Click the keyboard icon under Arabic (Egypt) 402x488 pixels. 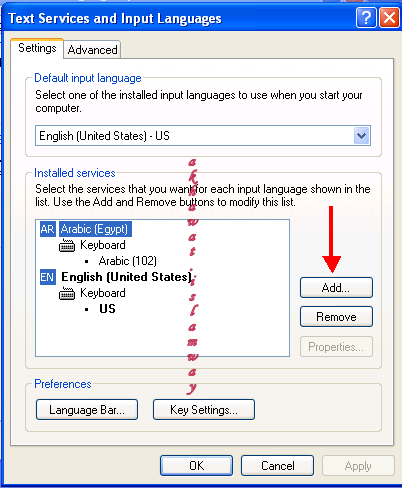pos(67,246)
